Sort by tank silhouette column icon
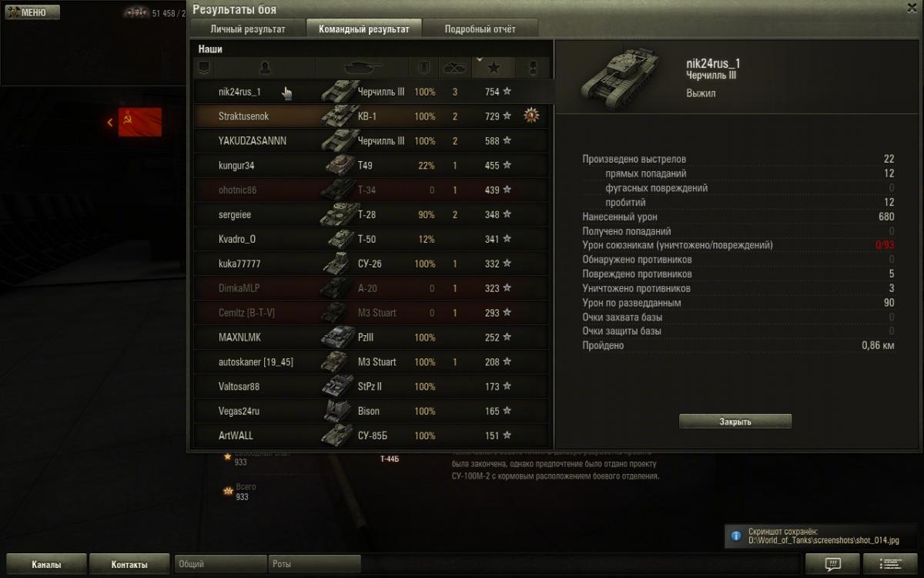This screenshot has height=578, width=924. coord(363,68)
